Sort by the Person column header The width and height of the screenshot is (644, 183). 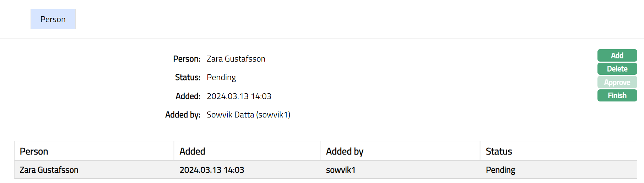[x=34, y=151]
